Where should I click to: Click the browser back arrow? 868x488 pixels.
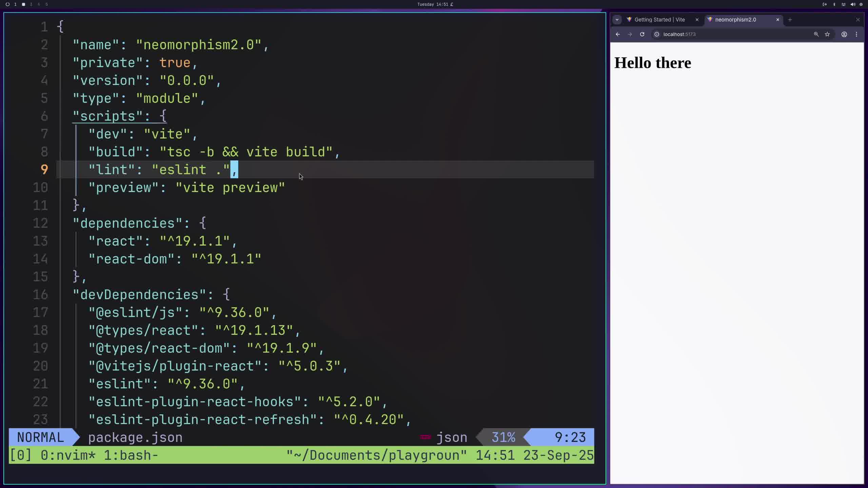pos(618,34)
